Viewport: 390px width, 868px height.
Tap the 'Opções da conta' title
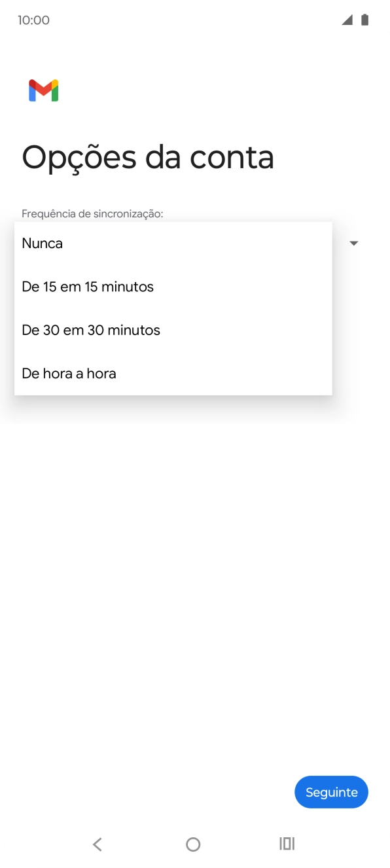pos(148,157)
